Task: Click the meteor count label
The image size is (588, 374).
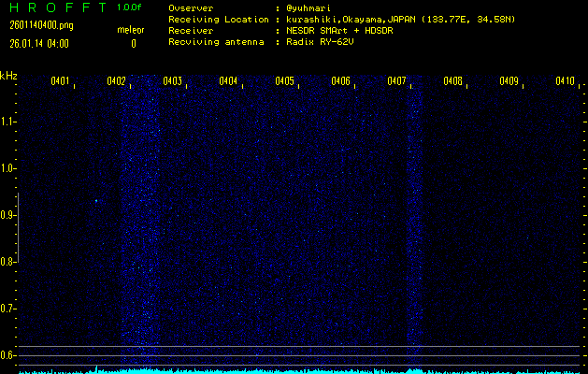Action: coord(131,30)
